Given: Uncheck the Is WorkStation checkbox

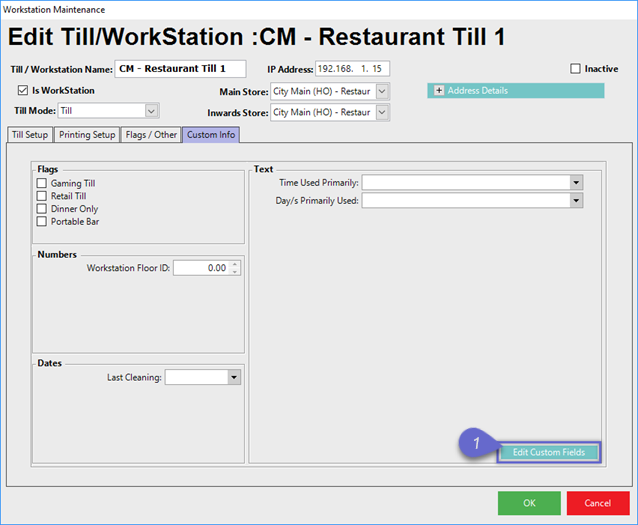Looking at the screenshot, I should click(x=23, y=90).
